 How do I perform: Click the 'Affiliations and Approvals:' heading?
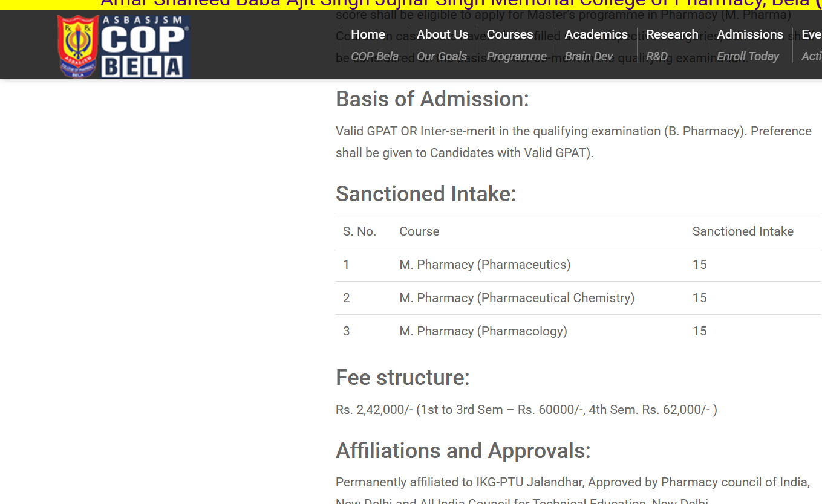463,451
